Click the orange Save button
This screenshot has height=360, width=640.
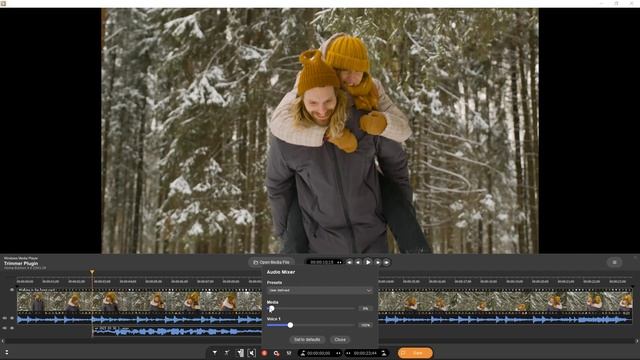pyautogui.click(x=416, y=353)
